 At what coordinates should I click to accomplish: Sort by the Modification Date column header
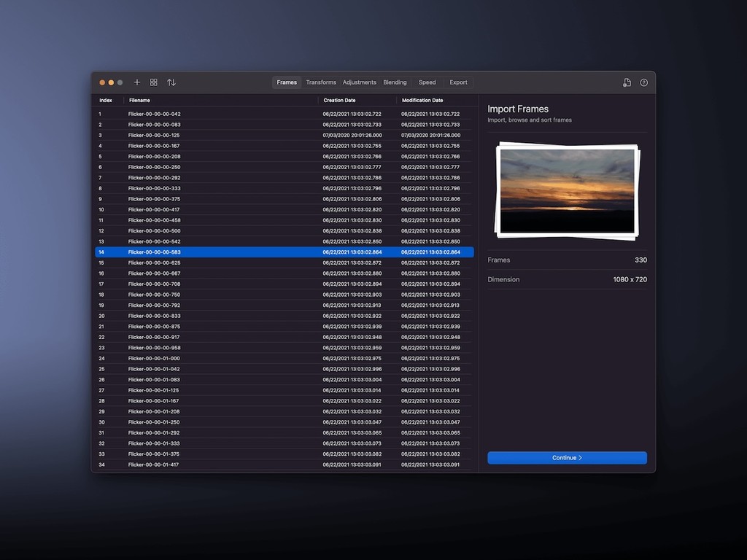coord(422,101)
